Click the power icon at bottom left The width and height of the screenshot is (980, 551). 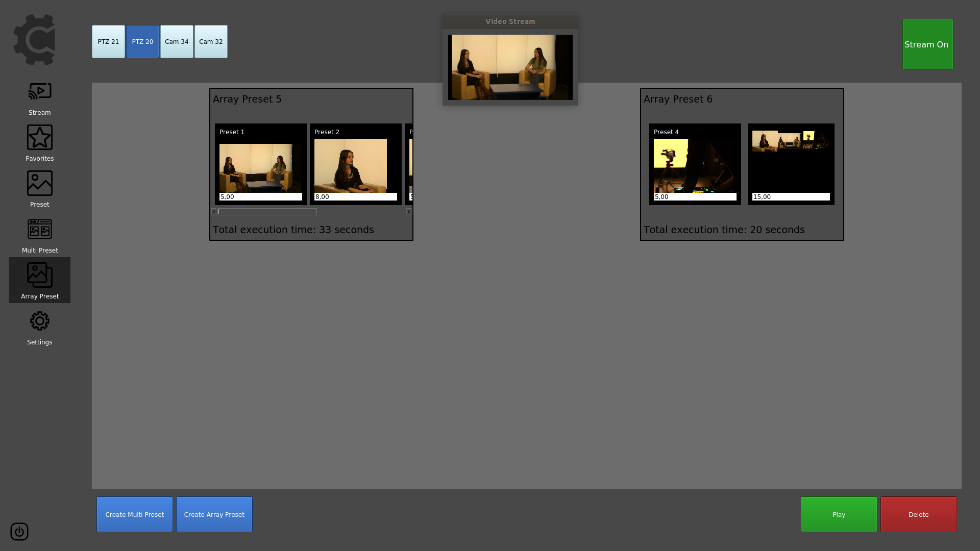[x=19, y=532]
